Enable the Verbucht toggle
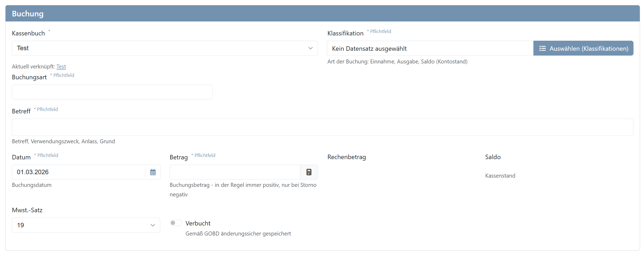Image resolution: width=644 pixels, height=254 pixels. point(176,223)
